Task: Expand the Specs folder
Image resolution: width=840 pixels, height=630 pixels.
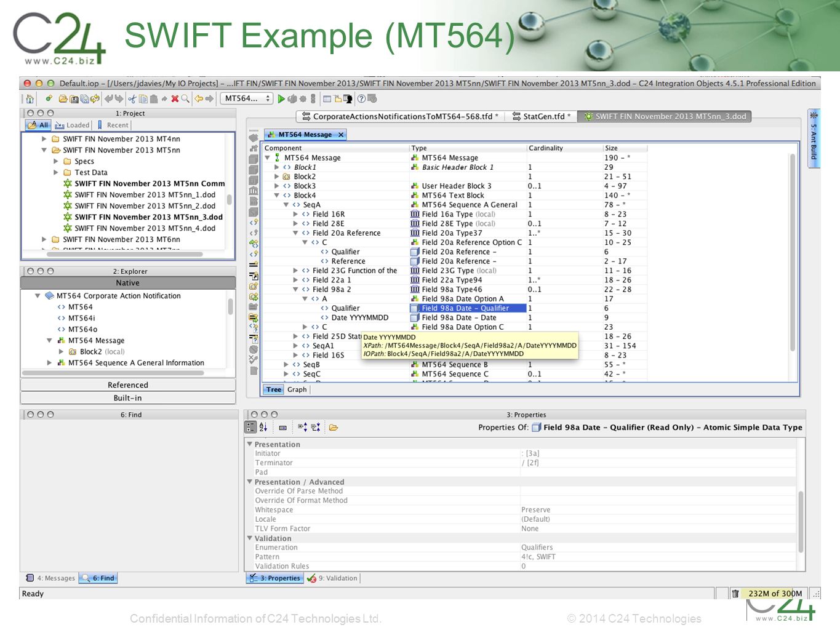Action: pos(56,161)
